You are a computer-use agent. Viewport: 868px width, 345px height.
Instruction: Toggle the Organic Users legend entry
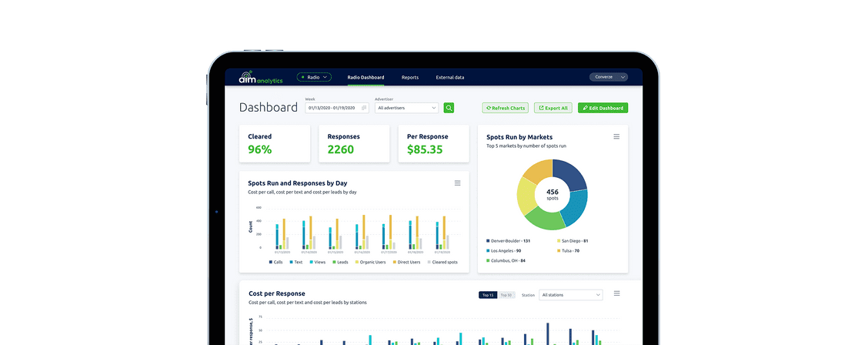370,262
